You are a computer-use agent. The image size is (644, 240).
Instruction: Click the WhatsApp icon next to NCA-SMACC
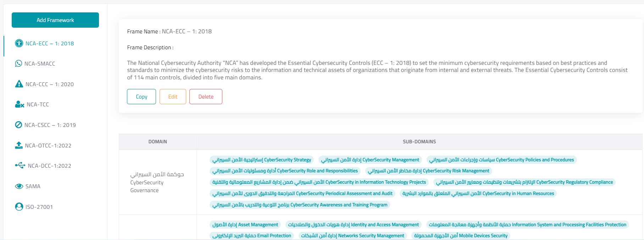(18, 64)
